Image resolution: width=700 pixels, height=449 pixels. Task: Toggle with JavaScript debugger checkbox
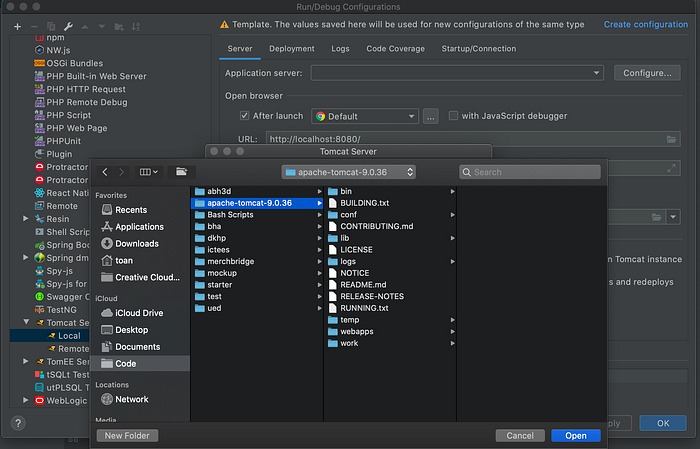[x=453, y=116]
